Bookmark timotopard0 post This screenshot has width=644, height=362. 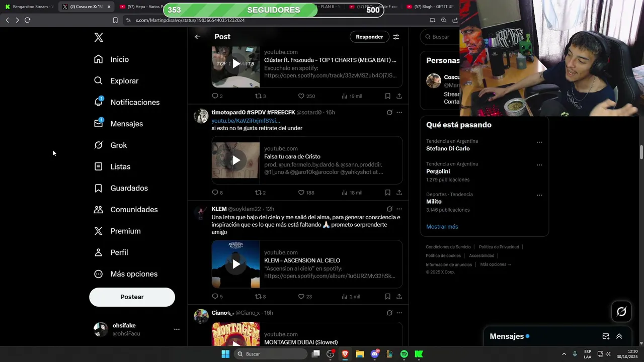point(387,193)
